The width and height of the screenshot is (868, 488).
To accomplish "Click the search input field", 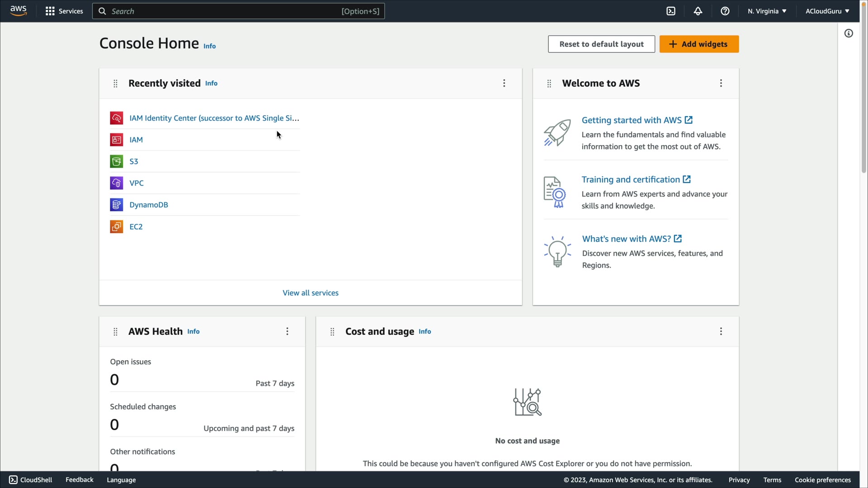I will tap(226, 11).
